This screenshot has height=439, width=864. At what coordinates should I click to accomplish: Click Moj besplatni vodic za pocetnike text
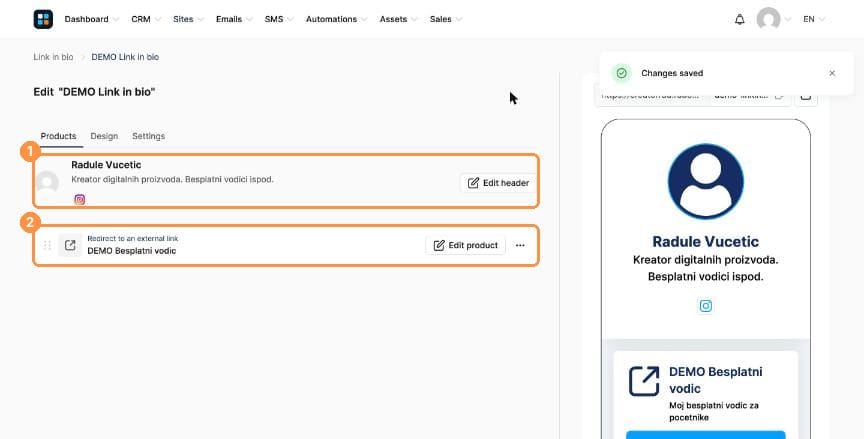click(714, 411)
